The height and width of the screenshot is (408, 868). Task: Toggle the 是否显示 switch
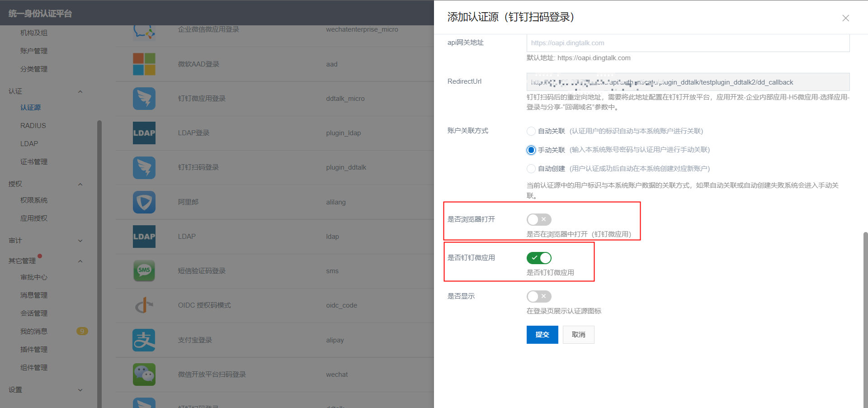click(539, 296)
